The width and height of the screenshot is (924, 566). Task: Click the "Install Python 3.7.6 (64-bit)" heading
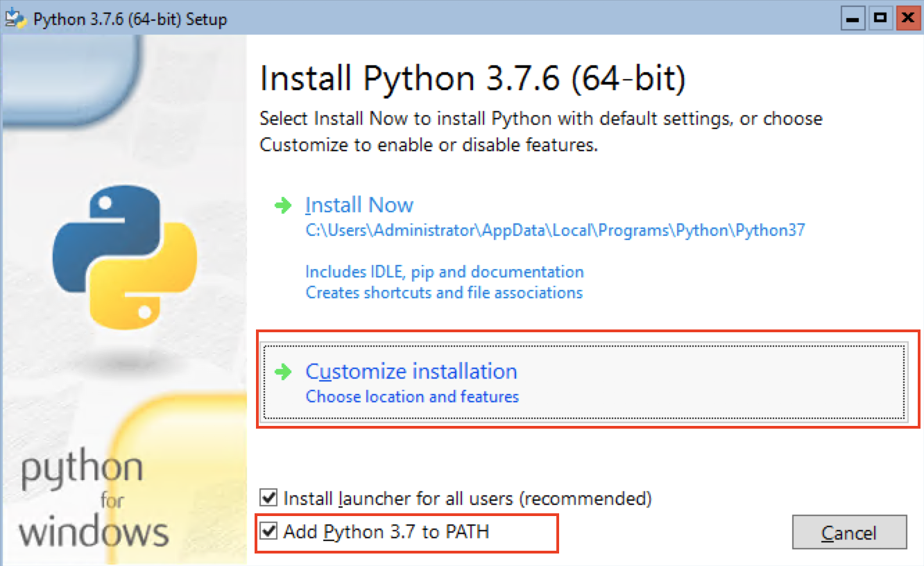click(472, 79)
